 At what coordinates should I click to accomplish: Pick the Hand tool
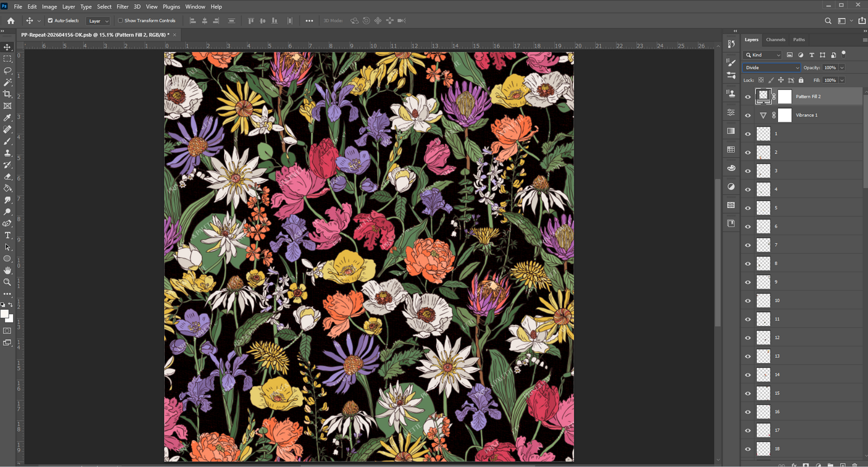tap(7, 271)
